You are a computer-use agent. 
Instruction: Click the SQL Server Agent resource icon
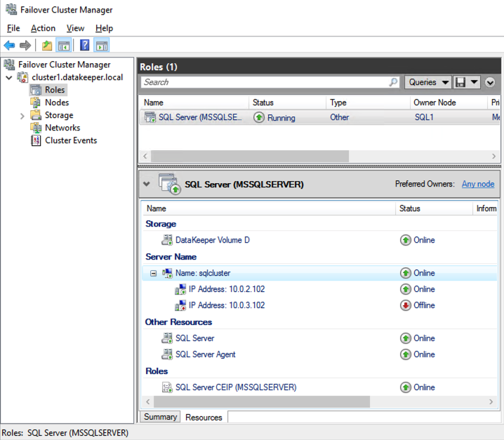click(167, 354)
